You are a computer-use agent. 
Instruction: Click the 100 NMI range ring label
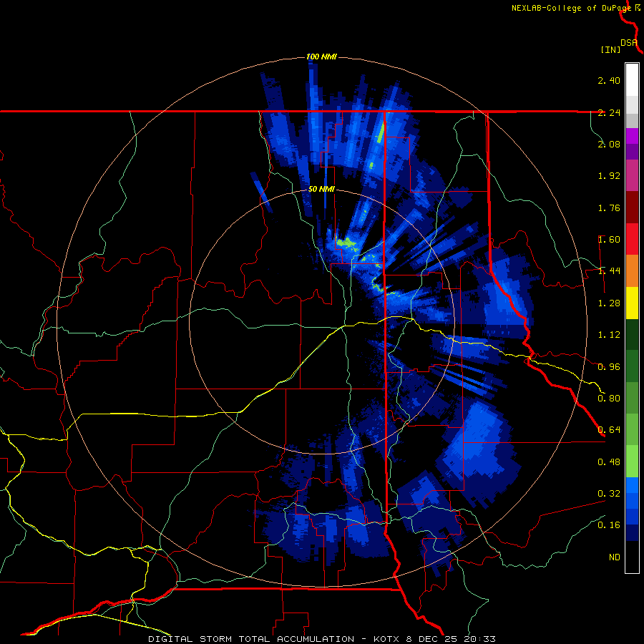(x=321, y=57)
